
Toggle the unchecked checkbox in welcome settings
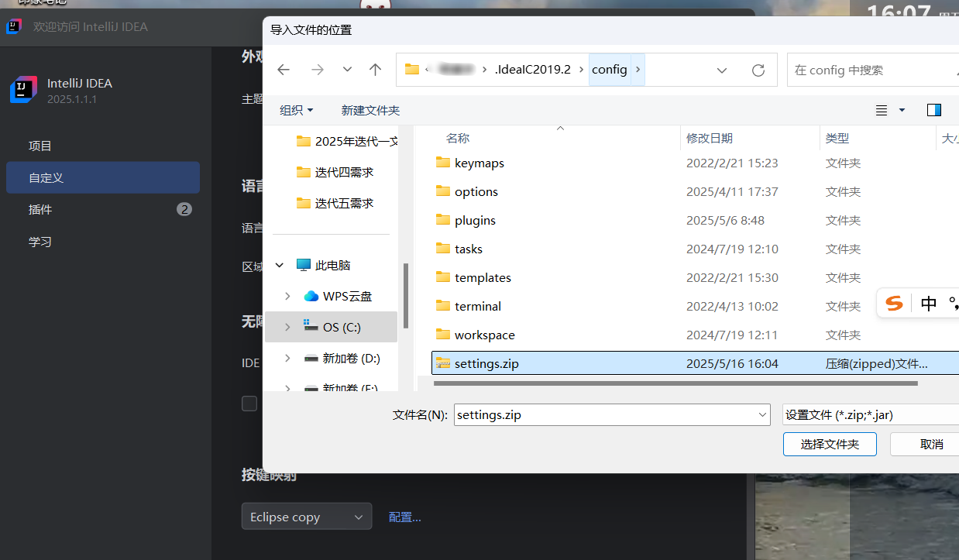(x=249, y=403)
